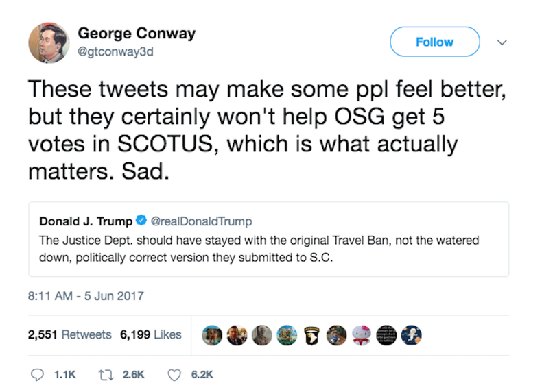The width and height of the screenshot is (542, 392).
Task: Expand the tweet options chevron
Action: point(502,42)
